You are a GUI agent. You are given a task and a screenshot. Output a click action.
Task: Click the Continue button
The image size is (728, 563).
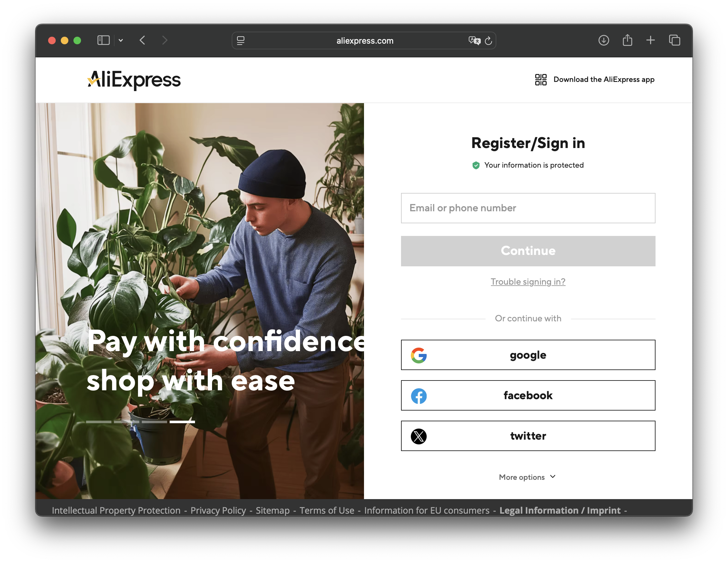coord(528,251)
